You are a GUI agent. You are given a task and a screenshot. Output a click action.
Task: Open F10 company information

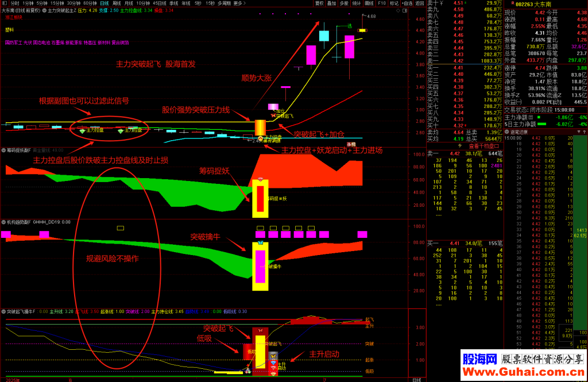click(x=382, y=3)
